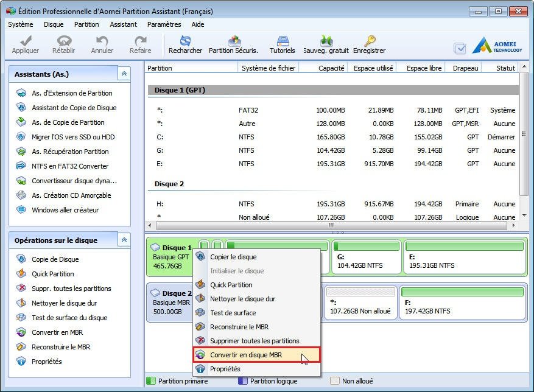Viewport: 534px width, 392px height.
Task: Choose Propriétés from the context menu
Action: (x=257, y=369)
